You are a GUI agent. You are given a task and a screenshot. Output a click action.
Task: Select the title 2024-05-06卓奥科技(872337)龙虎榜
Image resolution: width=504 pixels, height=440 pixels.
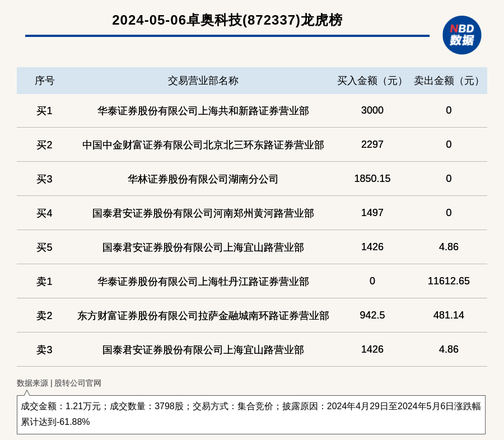click(x=227, y=20)
